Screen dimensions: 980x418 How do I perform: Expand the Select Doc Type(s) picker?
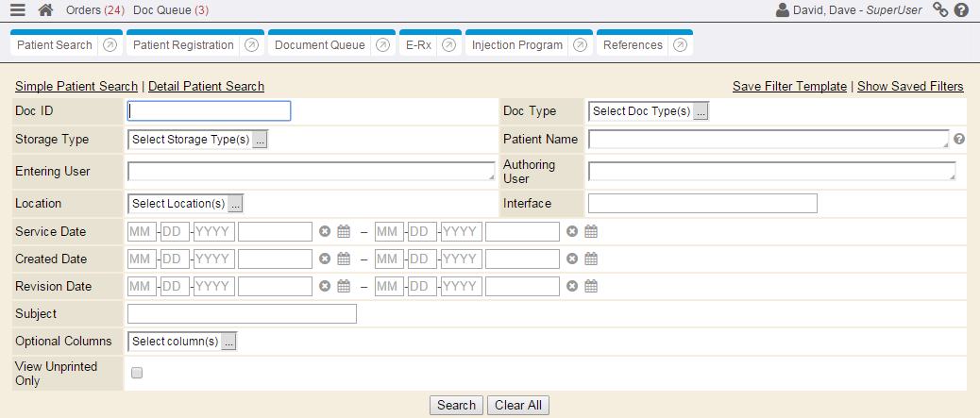[701, 111]
